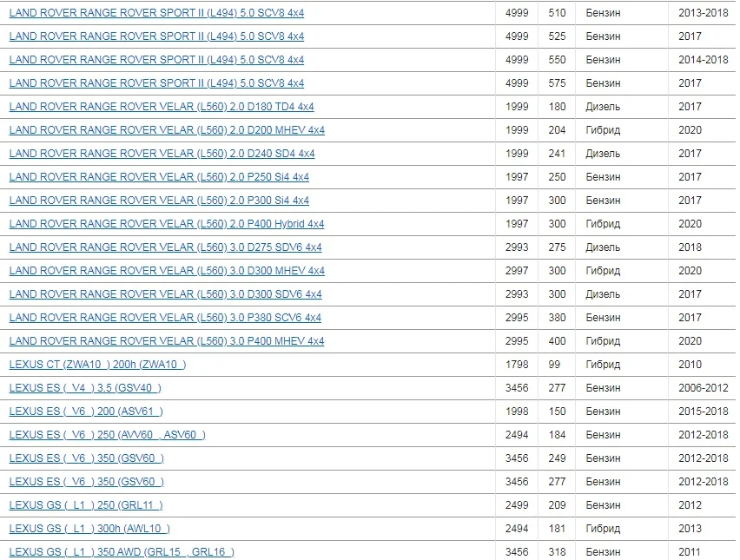
Task: Open the Lexus GS 250 (GRL11_) link
Action: pos(86,505)
